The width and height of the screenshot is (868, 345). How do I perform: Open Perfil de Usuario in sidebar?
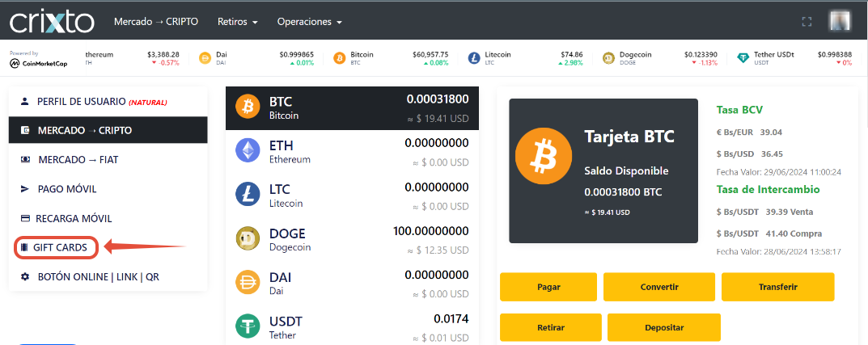pyautogui.click(x=108, y=102)
